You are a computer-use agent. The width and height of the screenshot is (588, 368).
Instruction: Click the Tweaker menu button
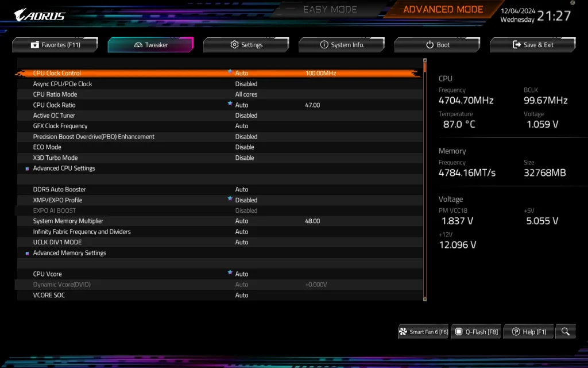(150, 44)
